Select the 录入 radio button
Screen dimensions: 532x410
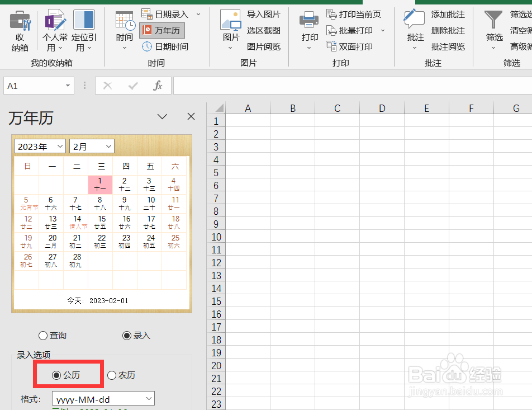point(126,336)
